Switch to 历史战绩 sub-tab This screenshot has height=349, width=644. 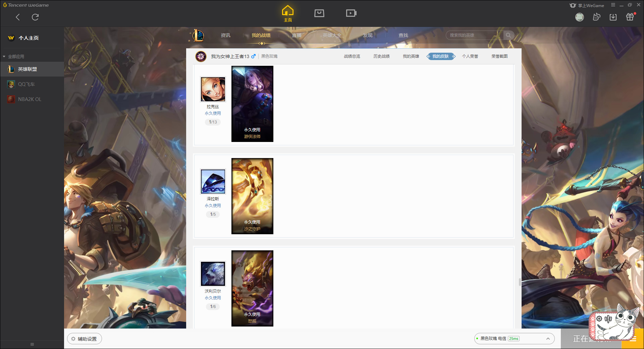coord(381,56)
